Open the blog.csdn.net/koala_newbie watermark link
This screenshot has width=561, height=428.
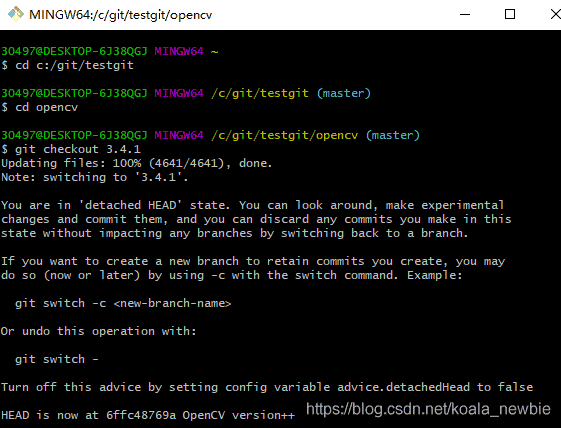point(428,409)
